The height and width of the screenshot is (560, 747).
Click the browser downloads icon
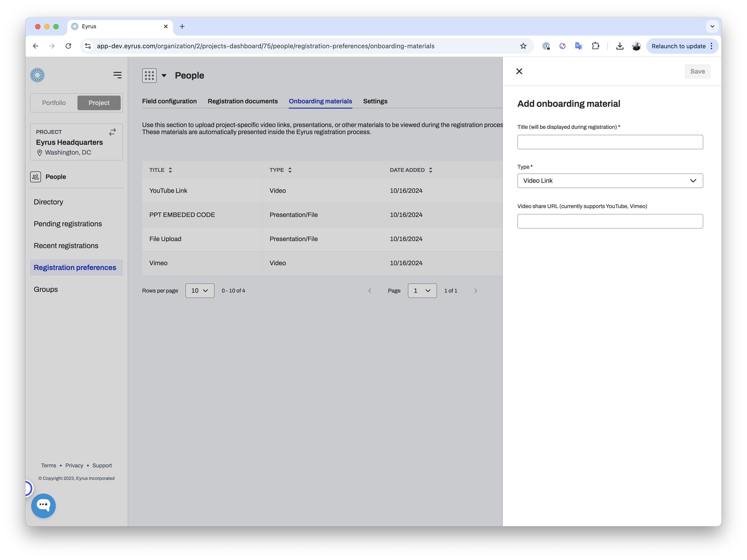tap(620, 46)
